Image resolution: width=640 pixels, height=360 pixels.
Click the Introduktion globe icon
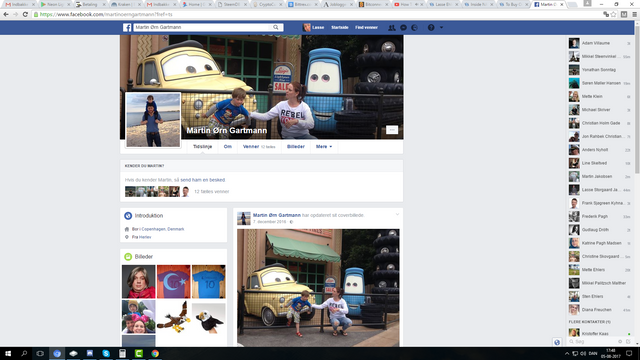click(128, 216)
